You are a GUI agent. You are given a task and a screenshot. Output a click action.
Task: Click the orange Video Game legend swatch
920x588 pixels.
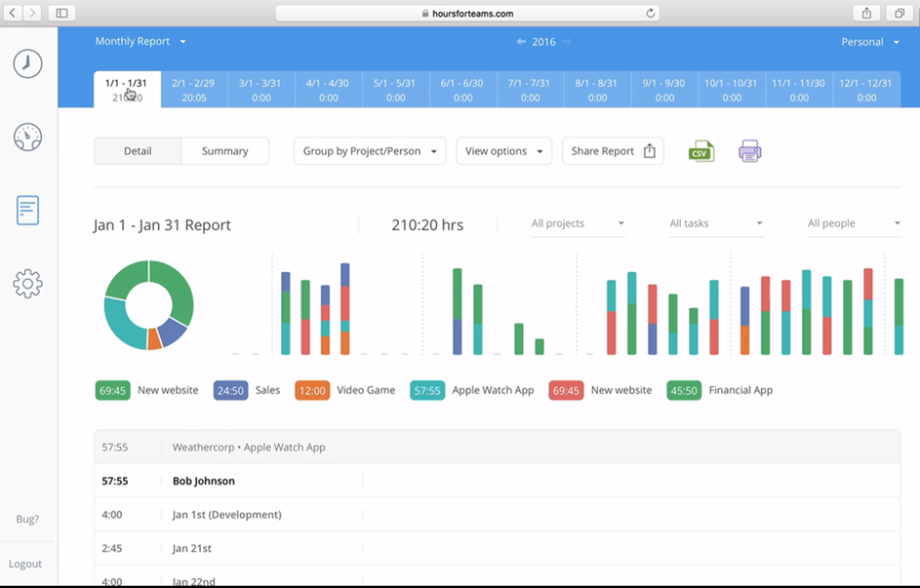[x=312, y=390]
